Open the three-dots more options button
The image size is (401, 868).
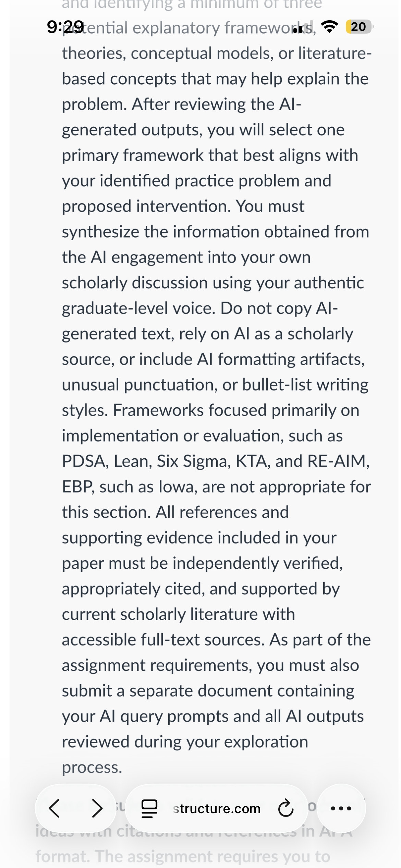point(341,808)
